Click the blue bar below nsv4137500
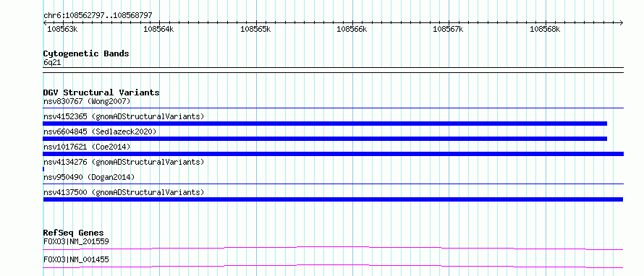This screenshot has height=276, width=644. [x=333, y=199]
